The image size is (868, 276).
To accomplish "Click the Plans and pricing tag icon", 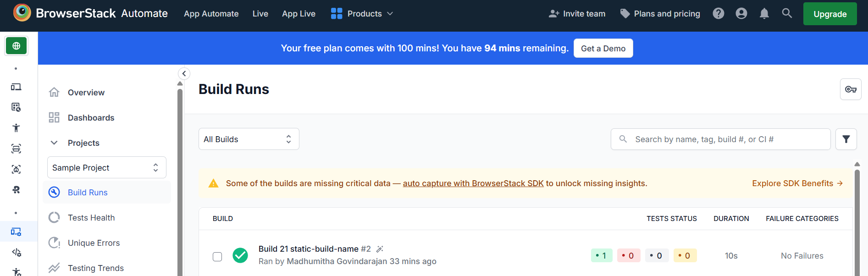I will (625, 14).
